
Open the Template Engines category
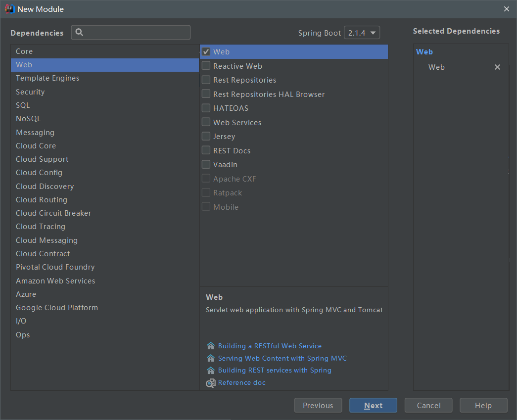click(x=47, y=78)
